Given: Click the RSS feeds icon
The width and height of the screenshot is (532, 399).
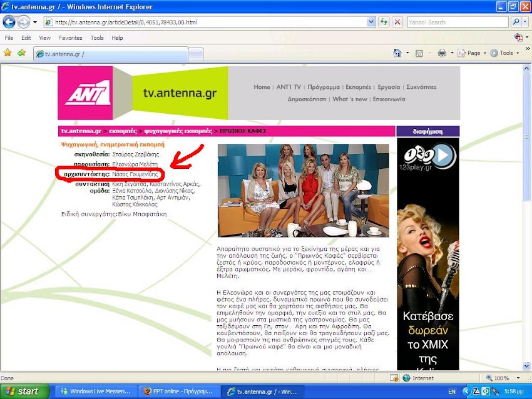Looking at the screenshot, I should 419,53.
